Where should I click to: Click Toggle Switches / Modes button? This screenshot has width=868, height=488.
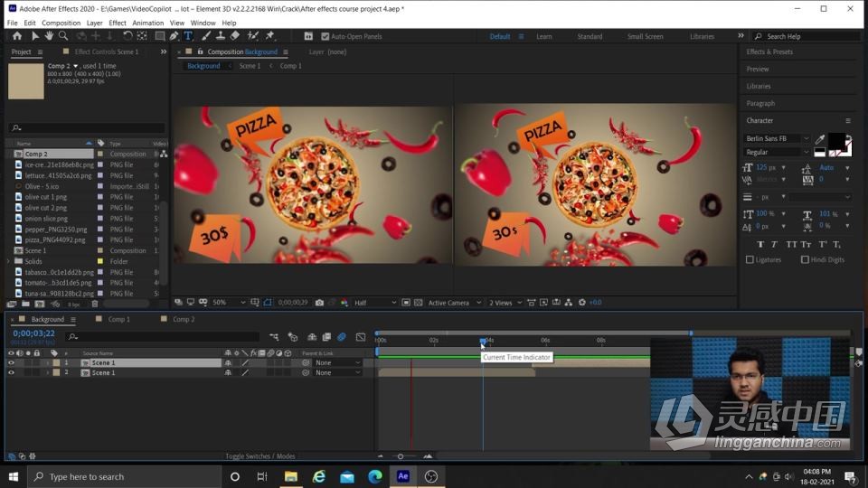(260, 456)
